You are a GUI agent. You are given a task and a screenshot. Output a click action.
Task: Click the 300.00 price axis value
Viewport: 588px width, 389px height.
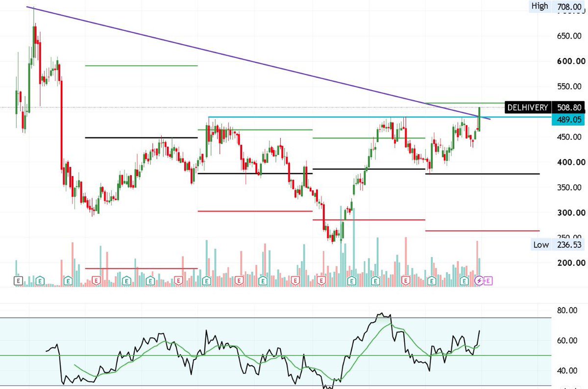pyautogui.click(x=571, y=212)
